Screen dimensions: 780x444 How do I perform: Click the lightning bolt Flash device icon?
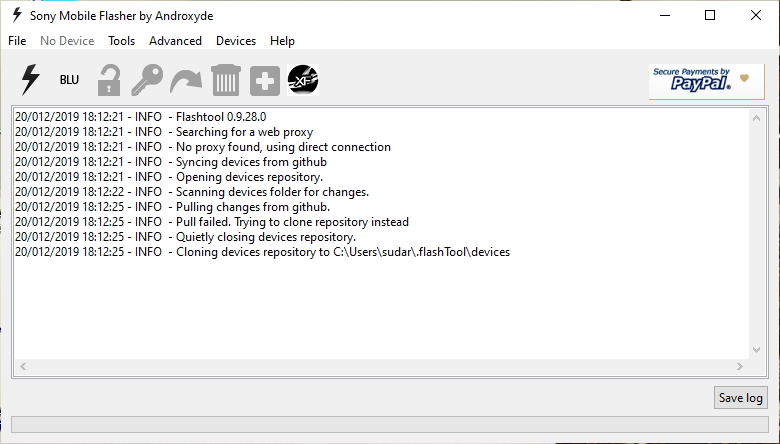click(x=30, y=80)
